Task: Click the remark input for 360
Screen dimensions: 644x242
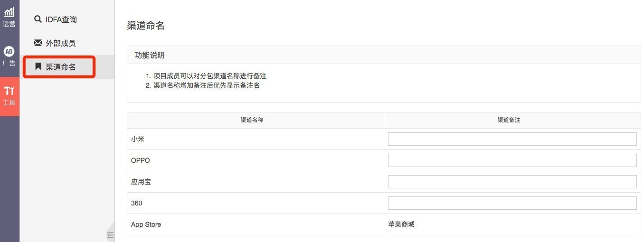Action: 512,203
